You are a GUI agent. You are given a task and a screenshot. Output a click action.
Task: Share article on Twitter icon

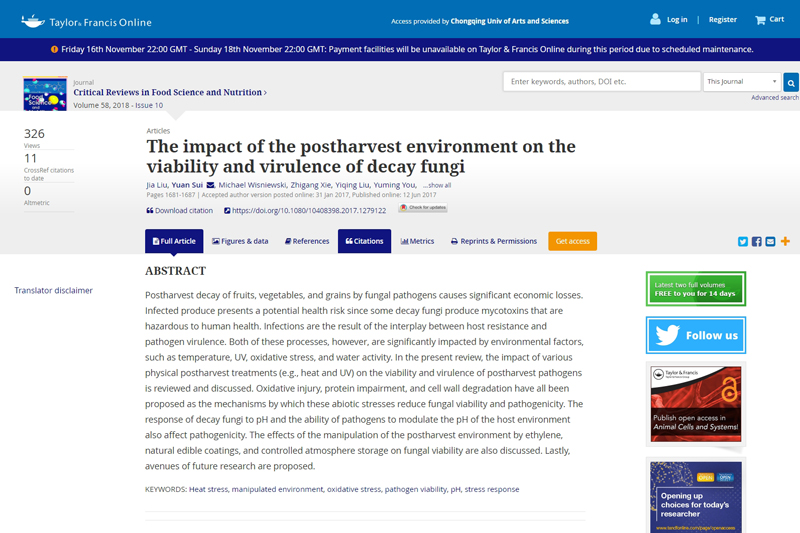pyautogui.click(x=743, y=241)
